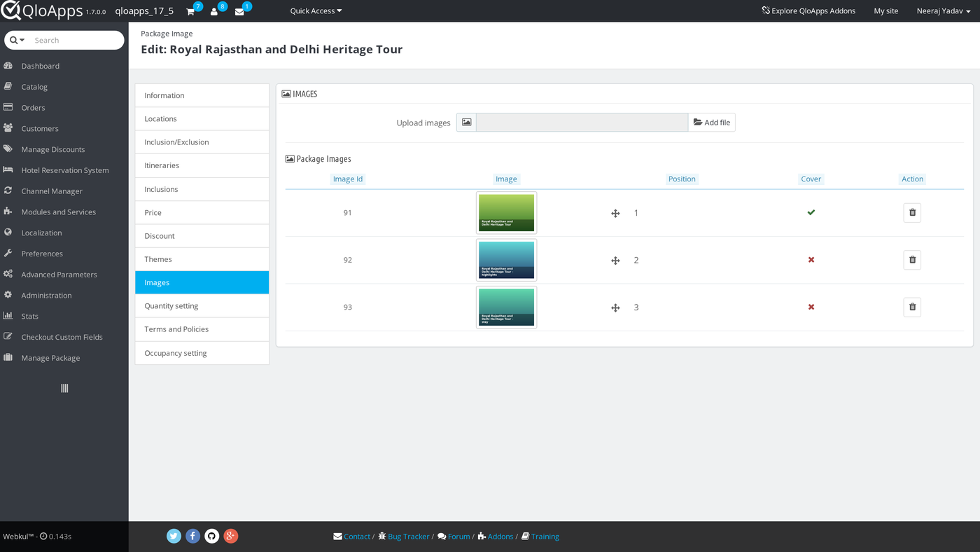Delete image 91 with trash icon
Viewport: 980px width, 552px height.
912,212
